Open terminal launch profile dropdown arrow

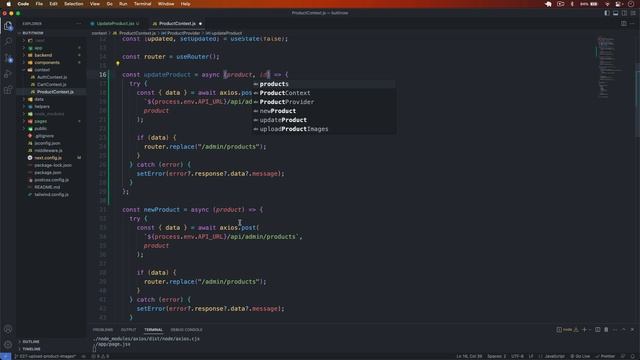coord(590,329)
